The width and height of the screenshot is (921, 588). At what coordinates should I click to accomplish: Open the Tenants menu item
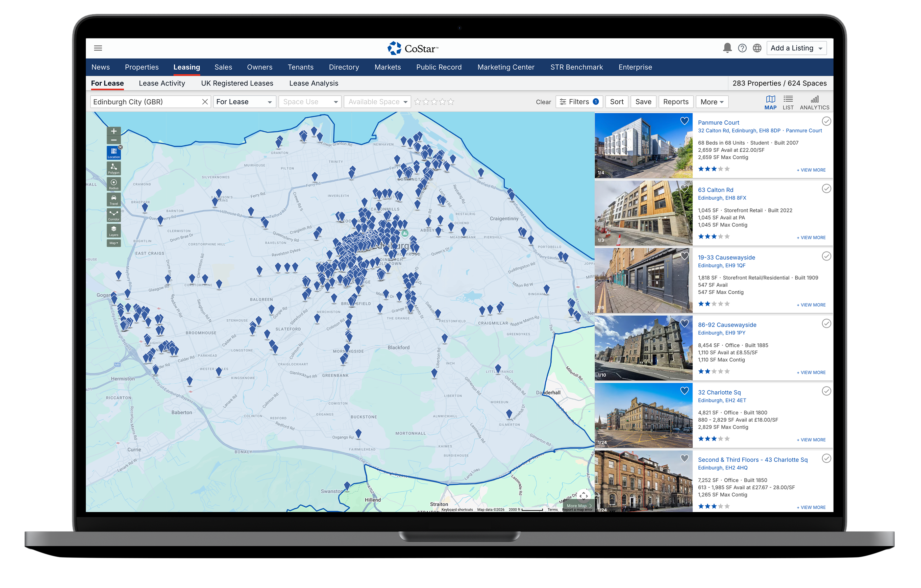point(300,67)
